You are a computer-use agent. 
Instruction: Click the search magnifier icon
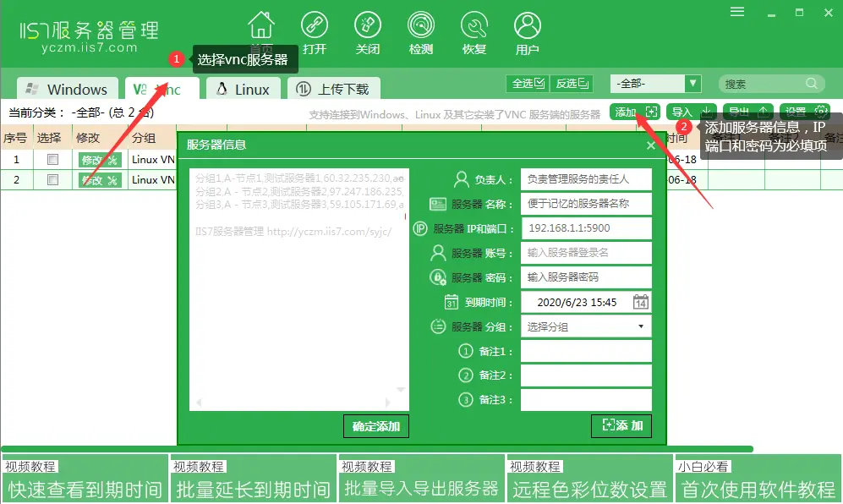coord(812,84)
